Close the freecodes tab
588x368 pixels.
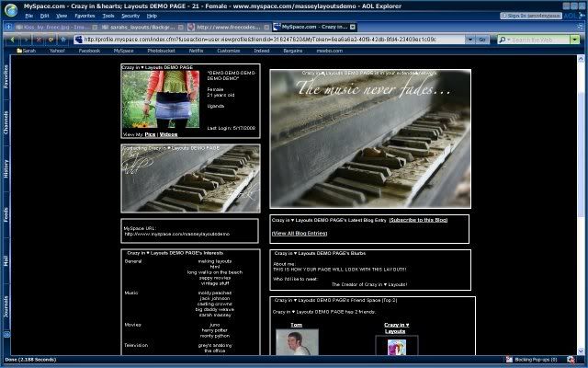(x=266, y=27)
